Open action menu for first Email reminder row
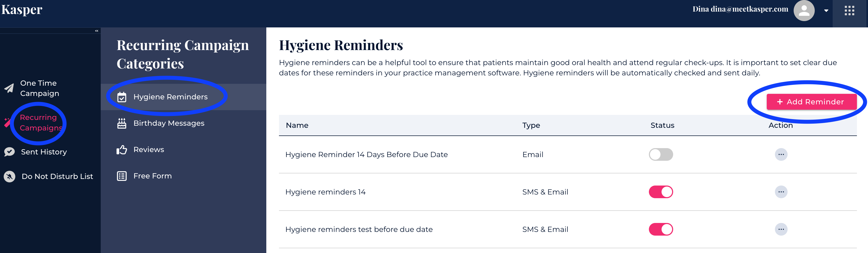868x253 pixels. (781, 155)
